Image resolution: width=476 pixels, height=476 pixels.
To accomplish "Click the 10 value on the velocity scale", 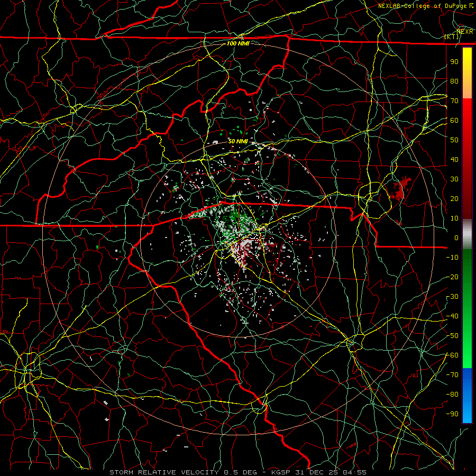I will point(454,218).
